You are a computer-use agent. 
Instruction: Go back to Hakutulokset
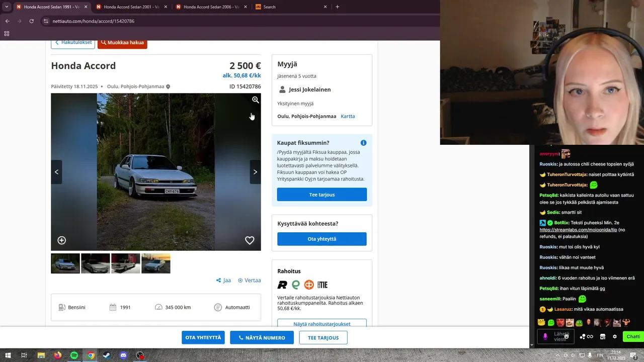click(73, 43)
